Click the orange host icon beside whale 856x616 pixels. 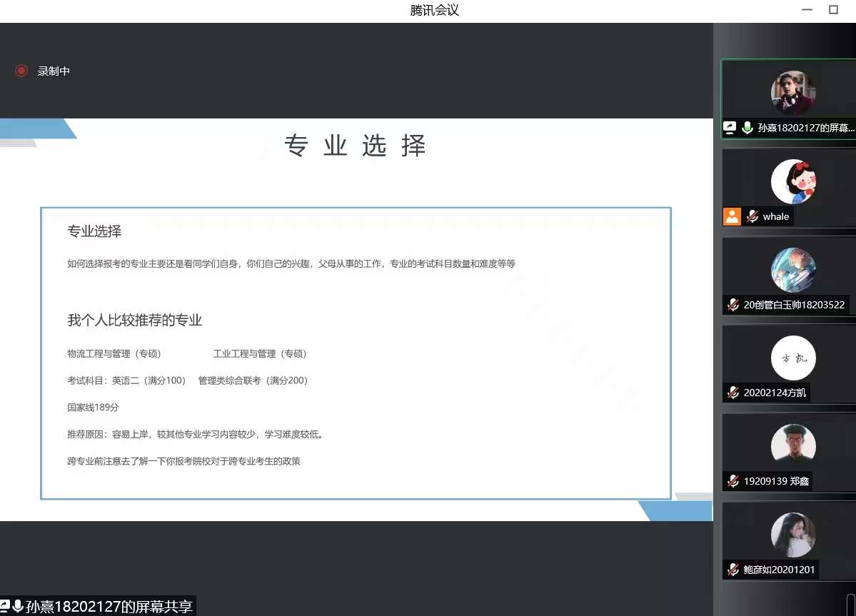(732, 216)
